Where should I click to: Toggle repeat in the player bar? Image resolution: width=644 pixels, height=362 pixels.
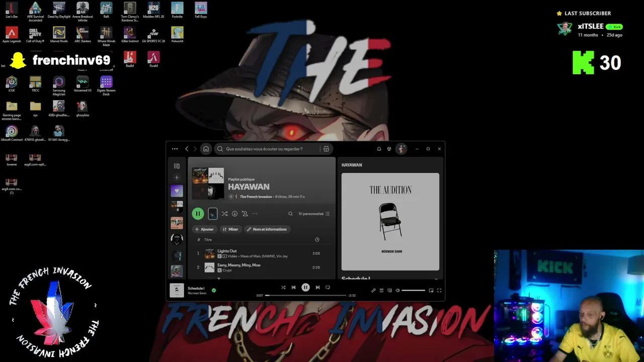point(328,288)
